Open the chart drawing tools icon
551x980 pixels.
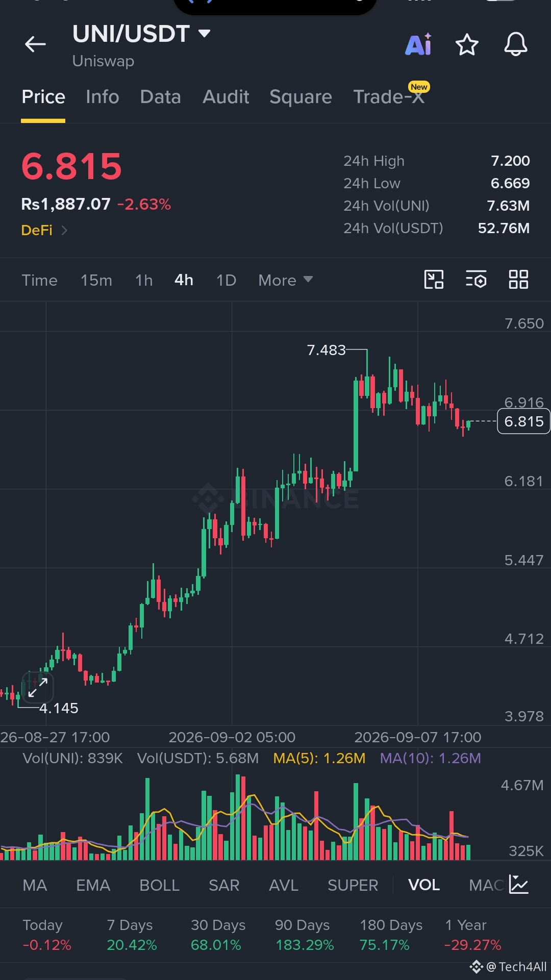(x=434, y=280)
